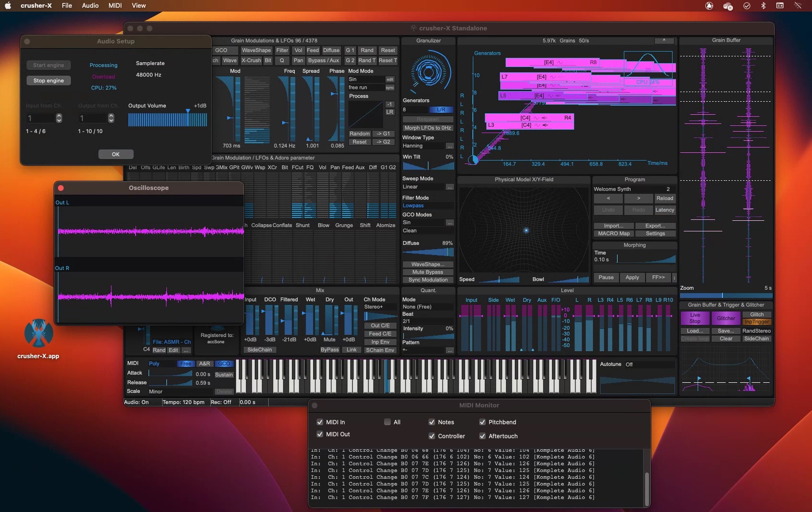Toggle the Controller checkbox
Screen dimensions: 812x512
pos(431,436)
